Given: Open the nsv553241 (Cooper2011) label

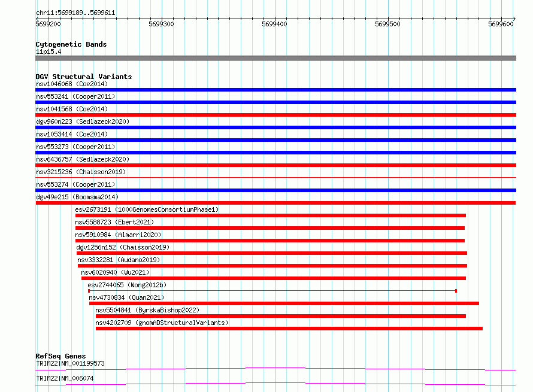Looking at the screenshot, I should coord(75,96).
